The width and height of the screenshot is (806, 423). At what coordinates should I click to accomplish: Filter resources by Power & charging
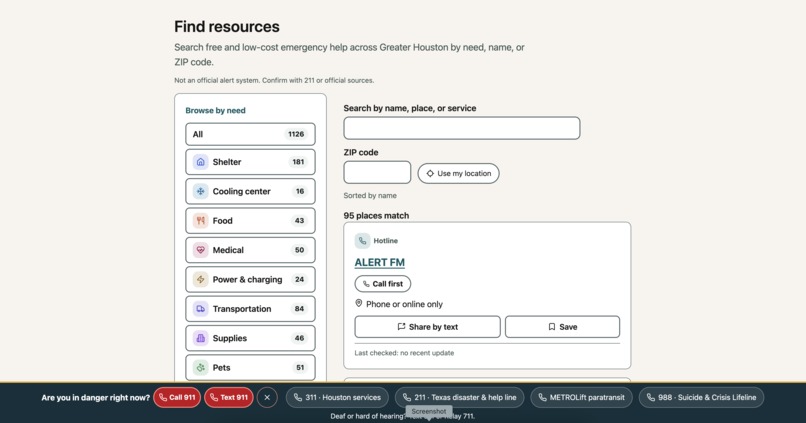click(x=250, y=279)
